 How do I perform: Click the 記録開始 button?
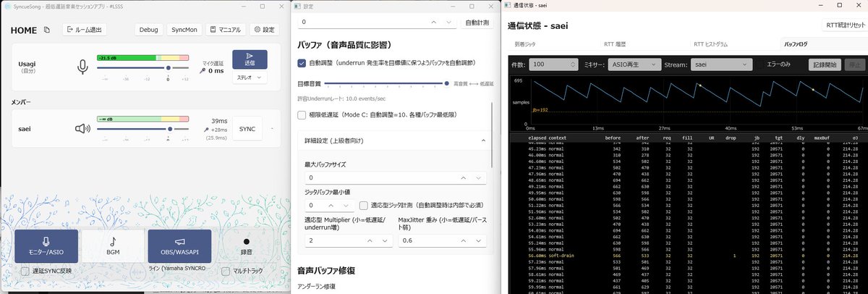(825, 64)
